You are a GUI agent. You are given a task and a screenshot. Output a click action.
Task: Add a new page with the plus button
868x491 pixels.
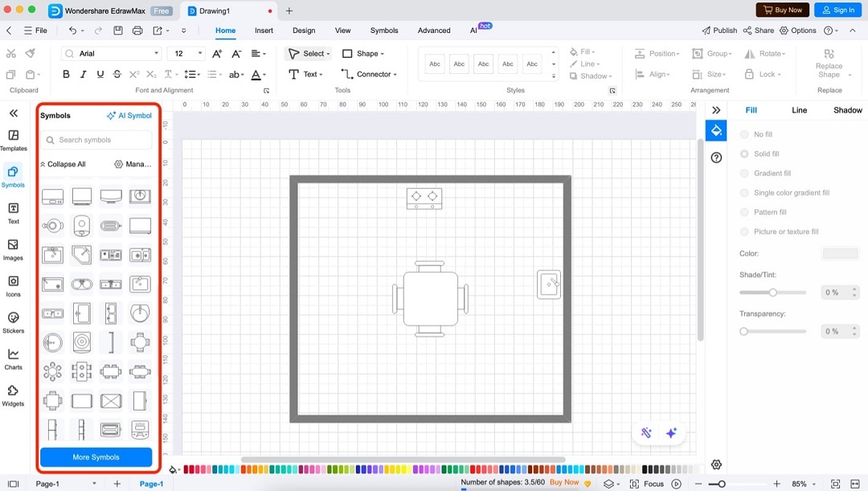[117, 484]
